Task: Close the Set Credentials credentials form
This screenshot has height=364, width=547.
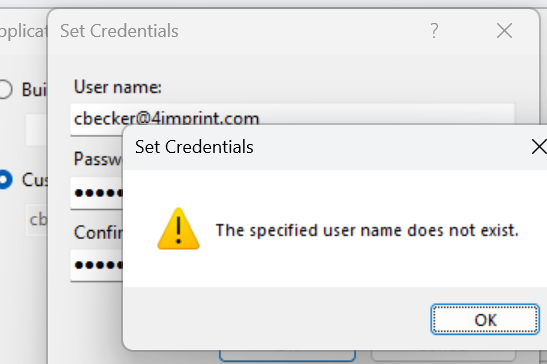Action: click(504, 31)
